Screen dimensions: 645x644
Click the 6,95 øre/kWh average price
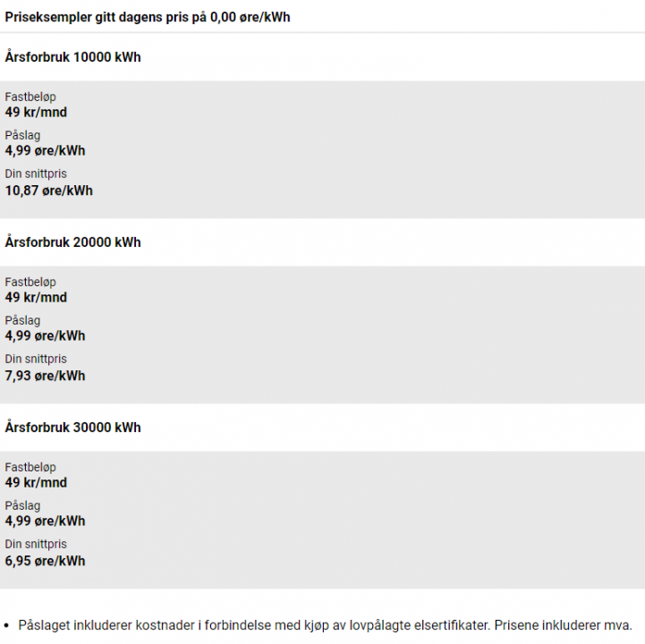[x=45, y=561]
